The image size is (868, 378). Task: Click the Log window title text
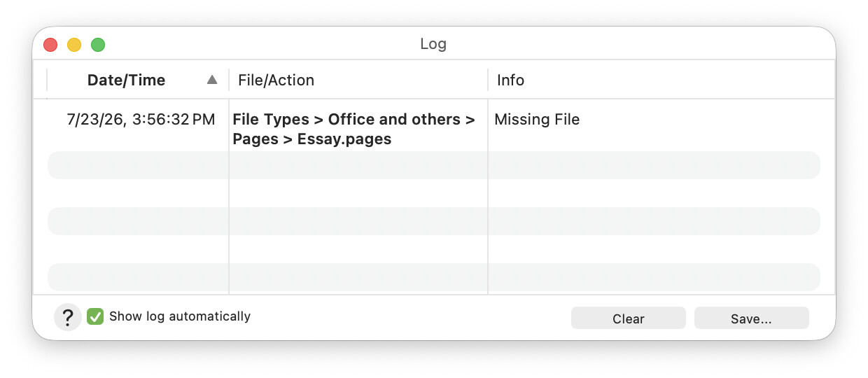pyautogui.click(x=433, y=44)
